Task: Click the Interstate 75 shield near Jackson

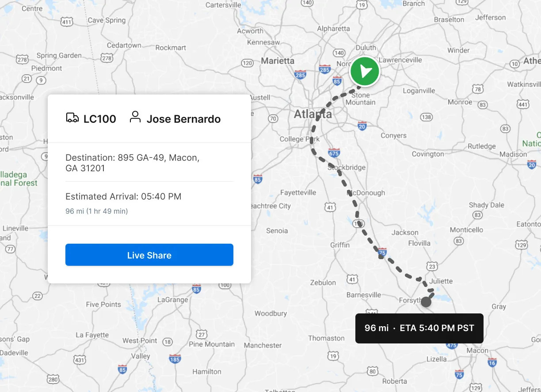Action: [382, 252]
